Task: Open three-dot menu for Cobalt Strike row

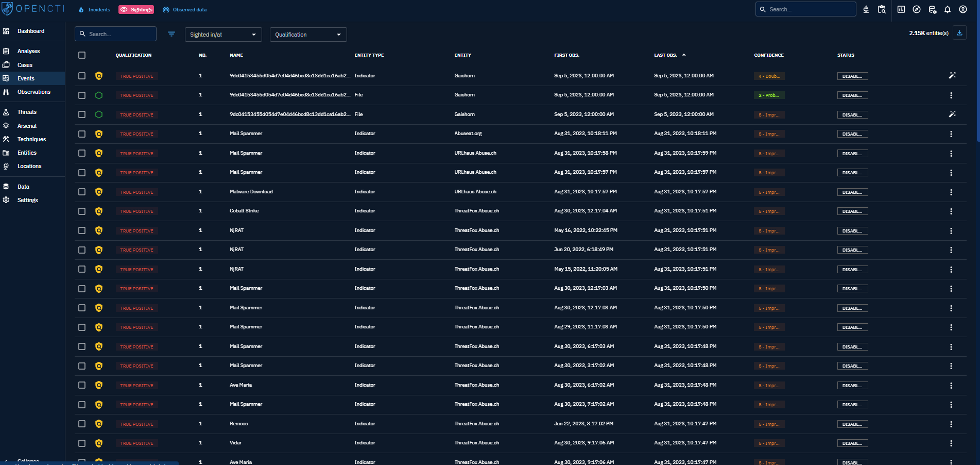Action: [951, 211]
